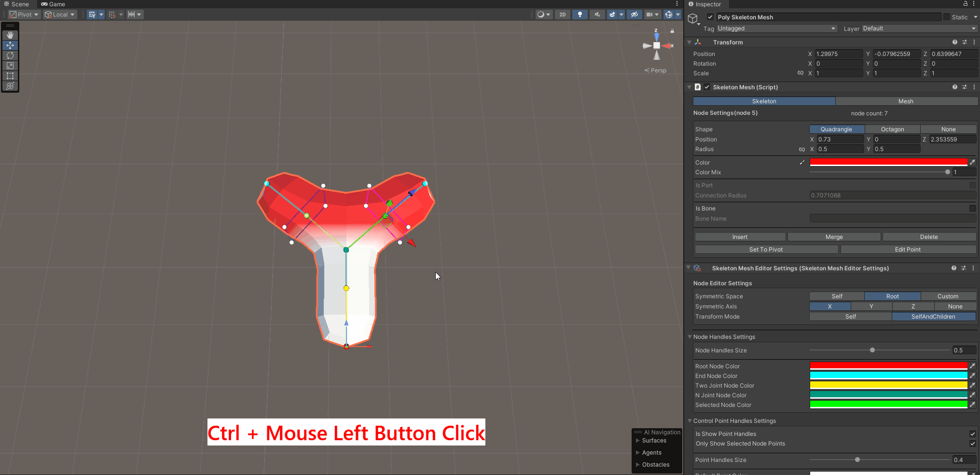Open the Layer dropdown
Screen dimensions: 980x475
[x=919, y=28]
